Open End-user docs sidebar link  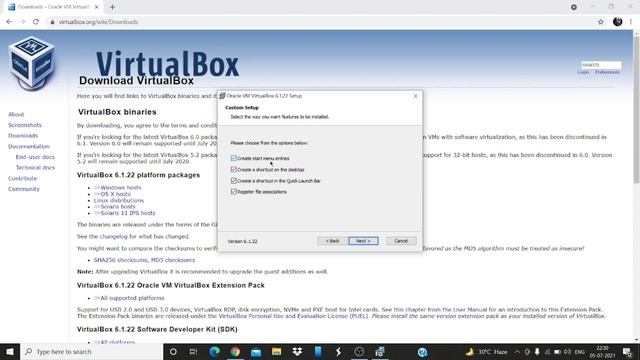[x=35, y=157]
